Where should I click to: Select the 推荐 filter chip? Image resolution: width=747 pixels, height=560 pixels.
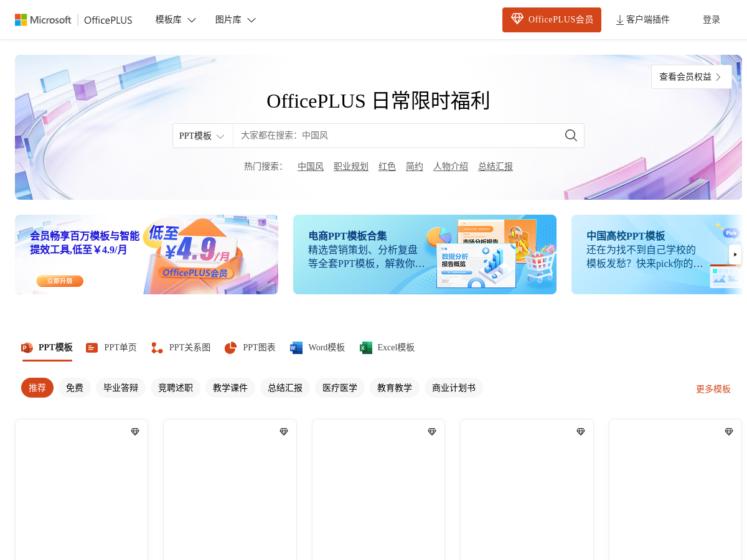point(37,388)
